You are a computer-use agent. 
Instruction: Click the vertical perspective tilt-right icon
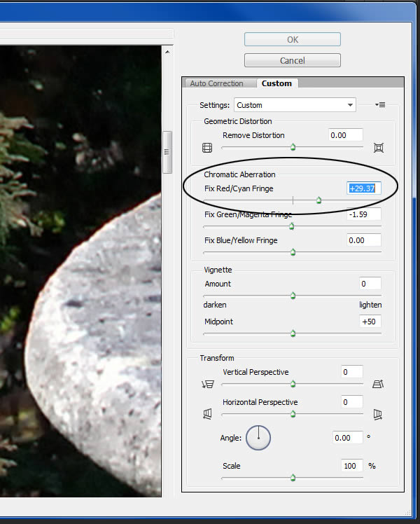click(x=378, y=385)
